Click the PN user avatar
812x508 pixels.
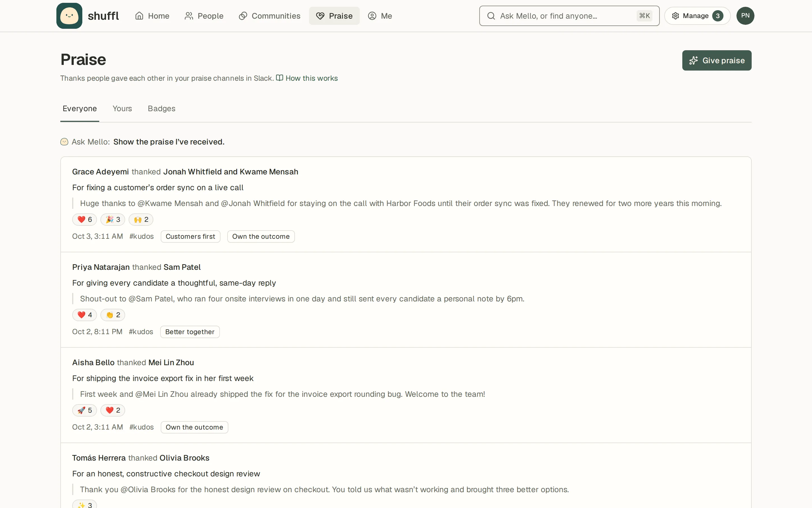[745, 16]
